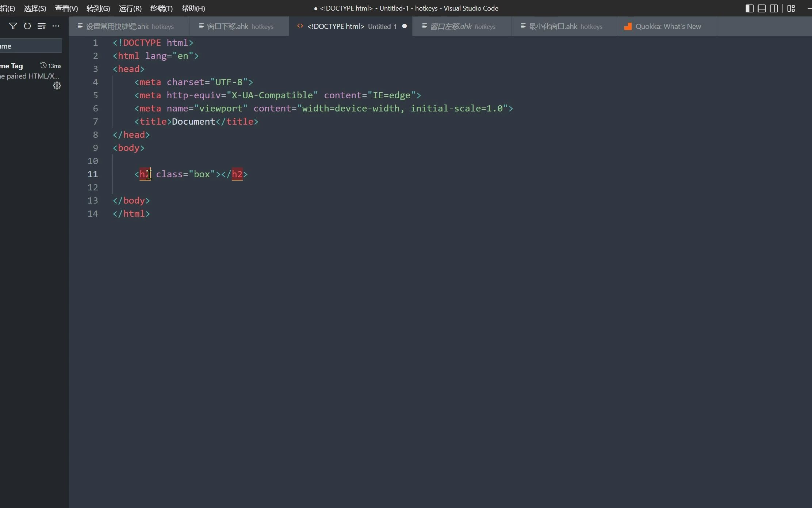
Task: Click the HTML file icon on Untitled-1 tab
Action: point(300,26)
